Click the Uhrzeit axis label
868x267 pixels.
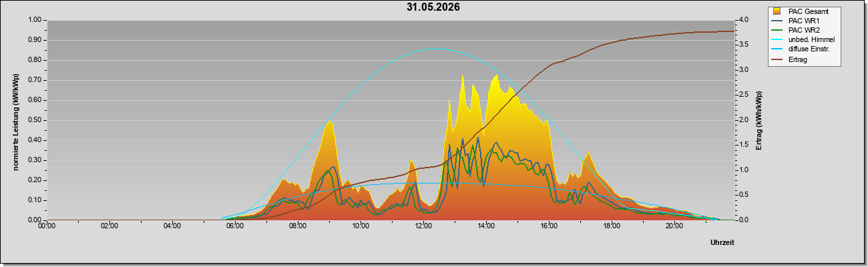click(x=722, y=242)
